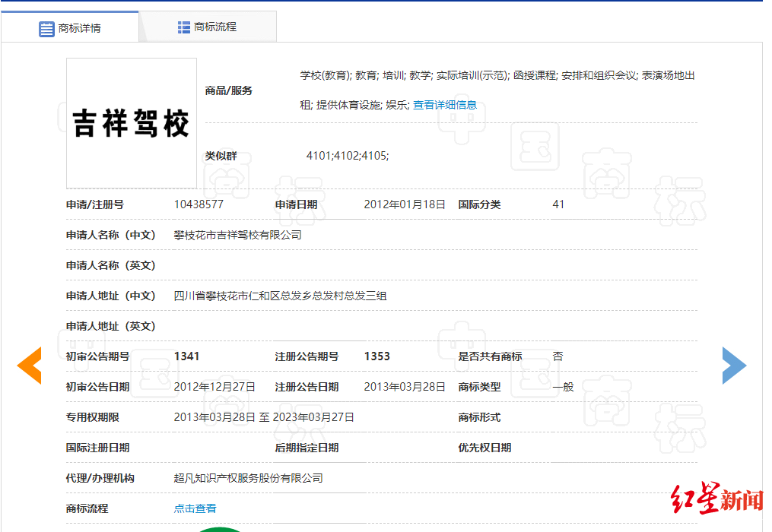772x532 pixels.
Task: Click the 优先权日期 label
Action: coord(485,448)
